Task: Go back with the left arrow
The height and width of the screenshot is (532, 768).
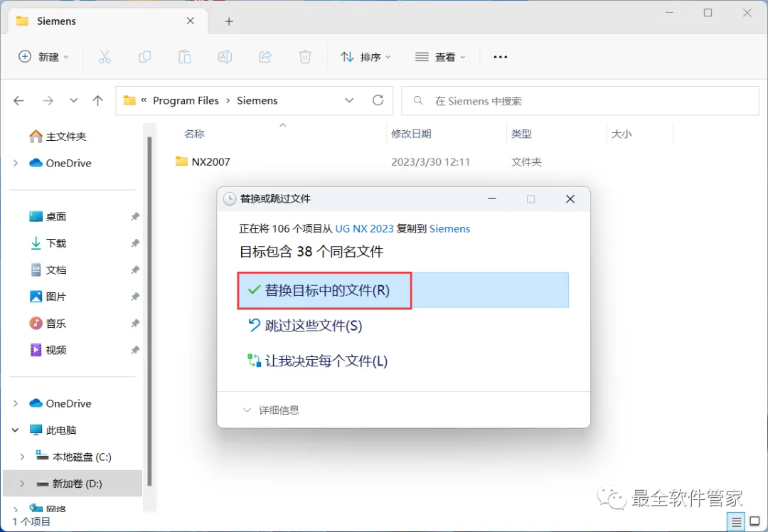Action: coord(18,100)
